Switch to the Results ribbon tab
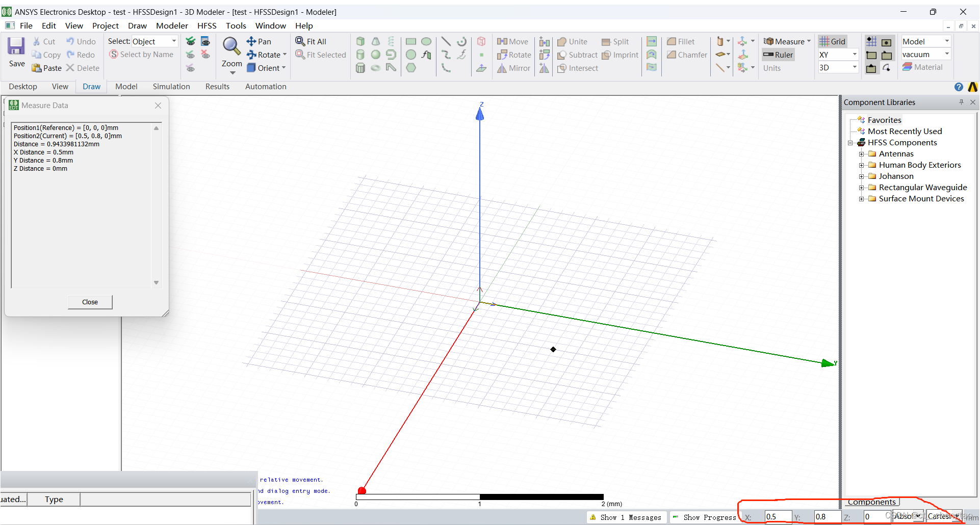The height and width of the screenshot is (525, 980). tap(217, 87)
